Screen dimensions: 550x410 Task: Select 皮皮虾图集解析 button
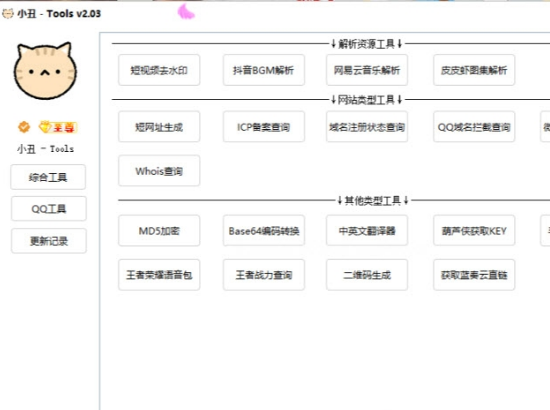click(x=474, y=70)
